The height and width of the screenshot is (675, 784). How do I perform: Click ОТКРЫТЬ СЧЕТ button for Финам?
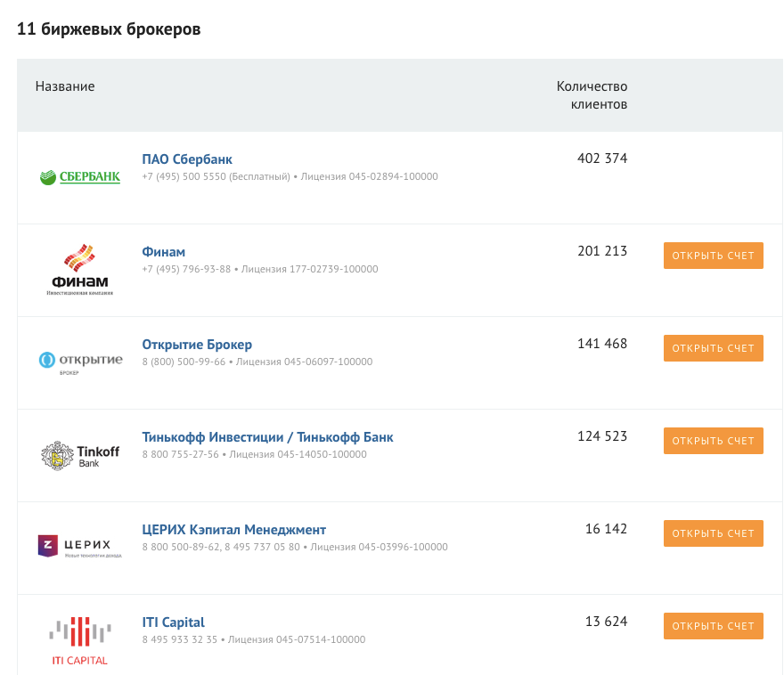[x=714, y=256]
